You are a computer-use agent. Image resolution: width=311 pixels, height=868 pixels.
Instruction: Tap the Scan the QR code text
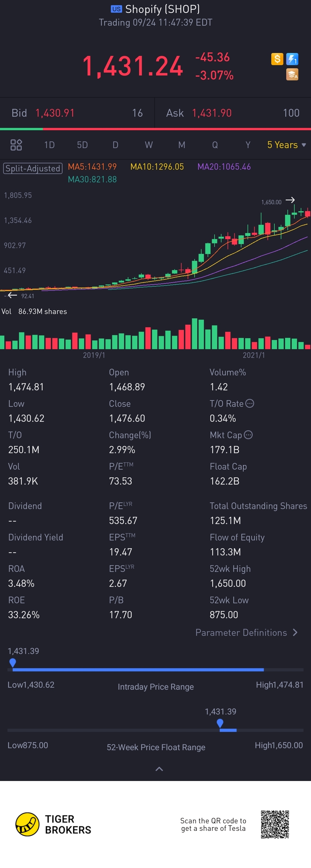click(213, 824)
